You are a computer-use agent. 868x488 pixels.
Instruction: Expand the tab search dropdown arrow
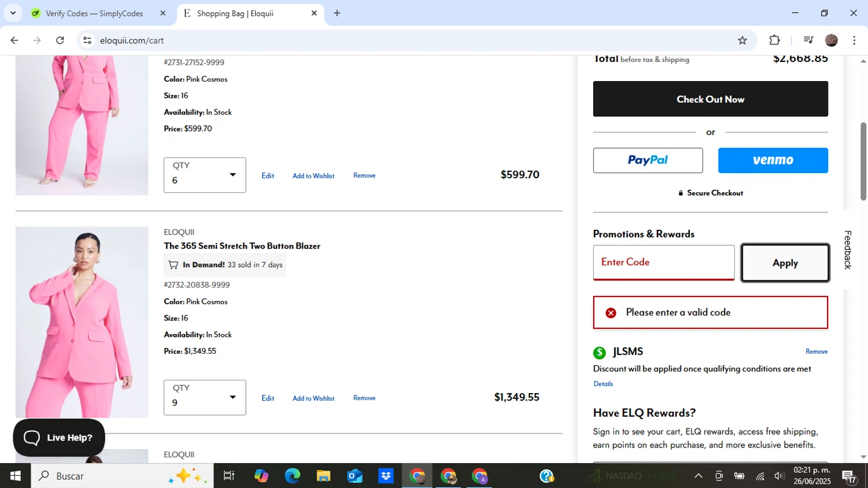(13, 13)
